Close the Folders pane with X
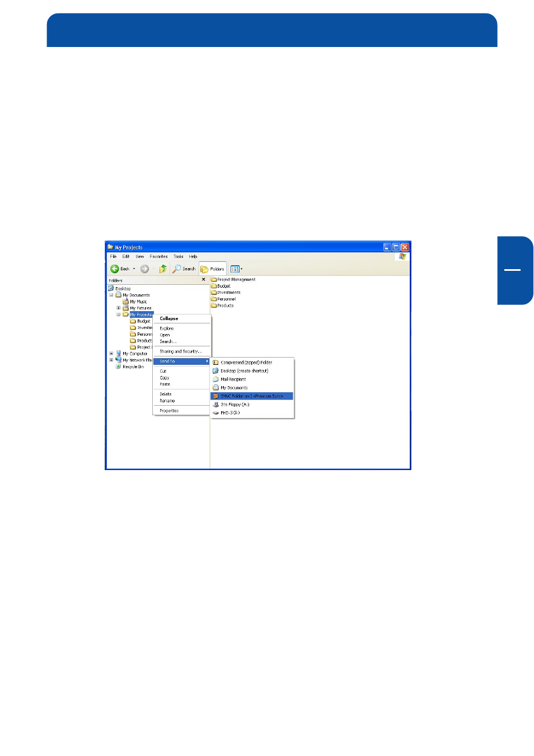Image resolution: width=534 pixels, height=756 pixels. pos(204,279)
